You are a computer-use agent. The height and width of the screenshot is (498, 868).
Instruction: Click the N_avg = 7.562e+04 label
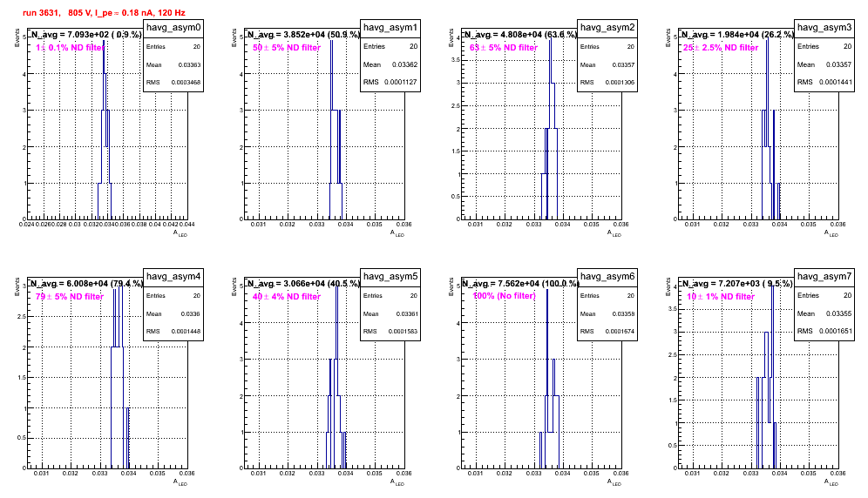(x=520, y=283)
